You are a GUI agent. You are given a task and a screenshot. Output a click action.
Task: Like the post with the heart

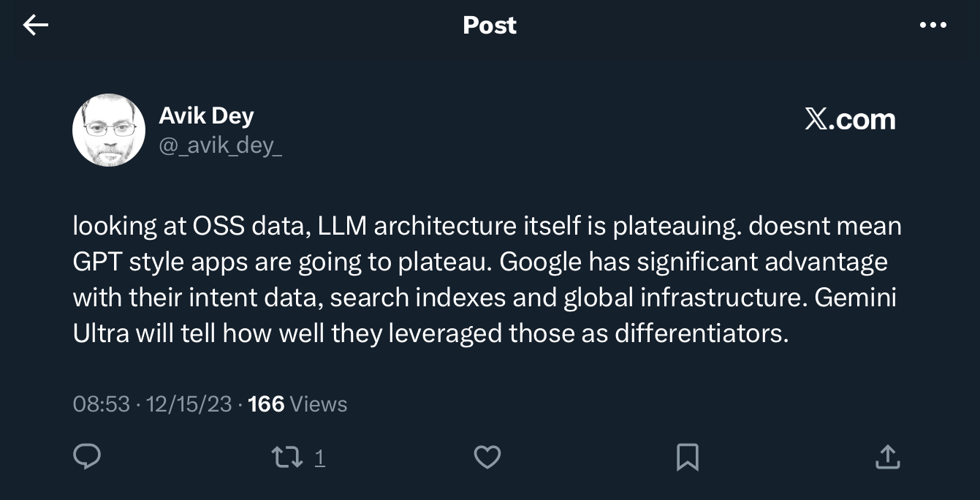[x=487, y=458]
